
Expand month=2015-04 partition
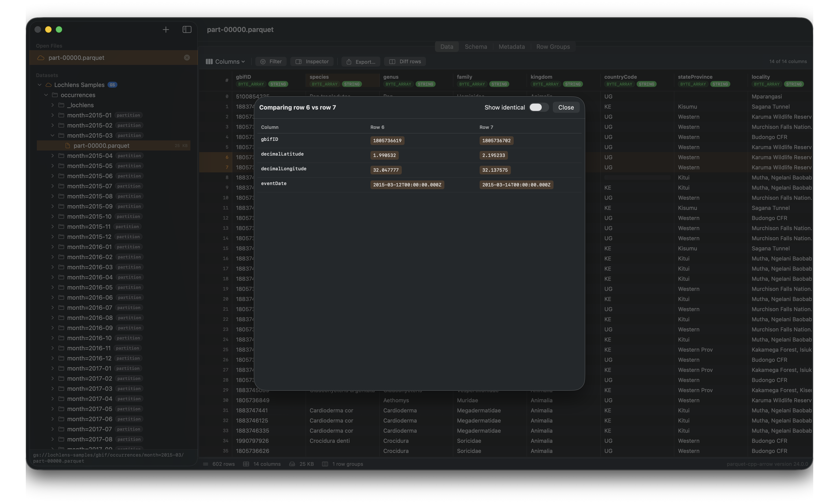click(52, 156)
